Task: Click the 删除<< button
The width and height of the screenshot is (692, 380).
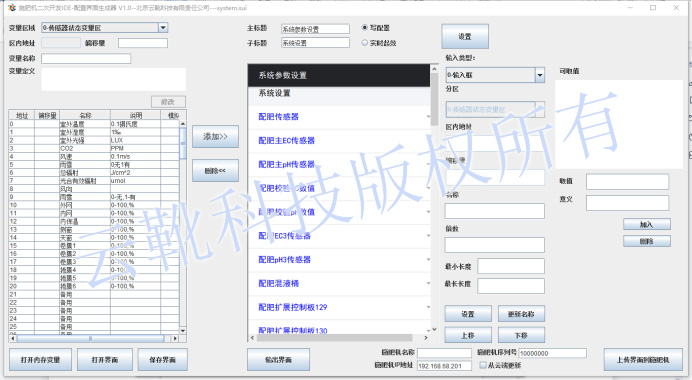Action: click(x=215, y=171)
